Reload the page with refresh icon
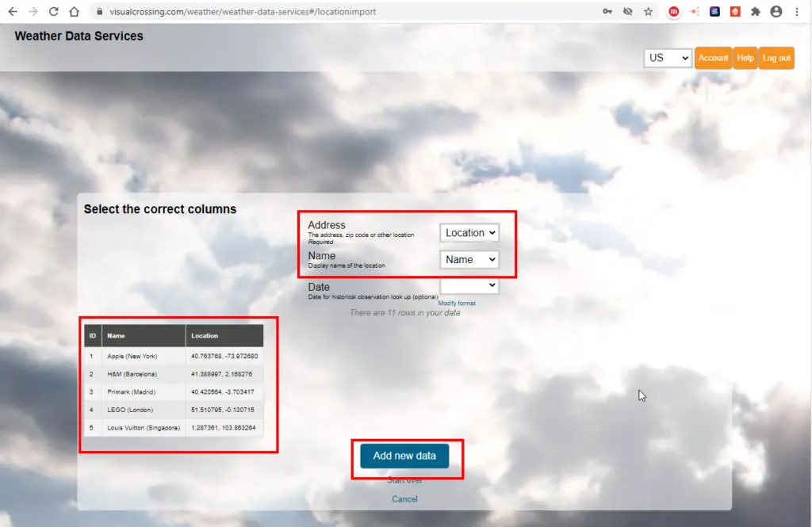This screenshot has height=527, width=812. [x=54, y=12]
